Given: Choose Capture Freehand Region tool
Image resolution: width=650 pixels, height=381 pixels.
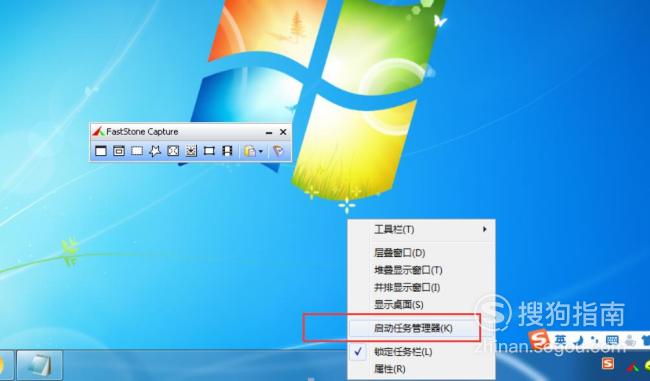Looking at the screenshot, I should pos(155,151).
